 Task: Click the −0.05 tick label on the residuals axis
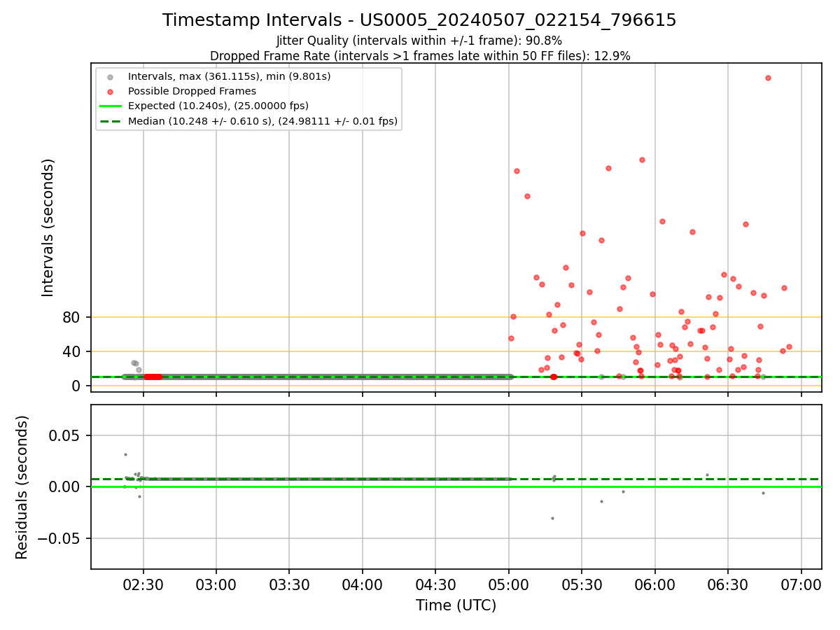pos(59,539)
